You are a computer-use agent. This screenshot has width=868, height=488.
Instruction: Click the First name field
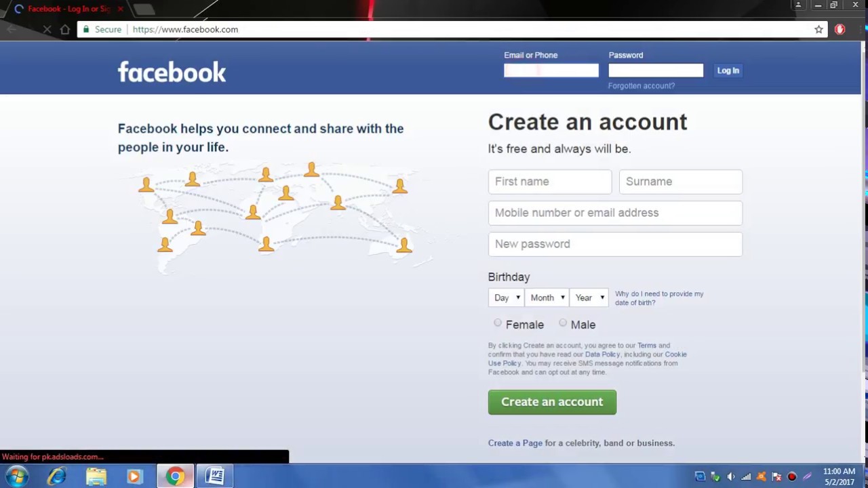pyautogui.click(x=550, y=182)
